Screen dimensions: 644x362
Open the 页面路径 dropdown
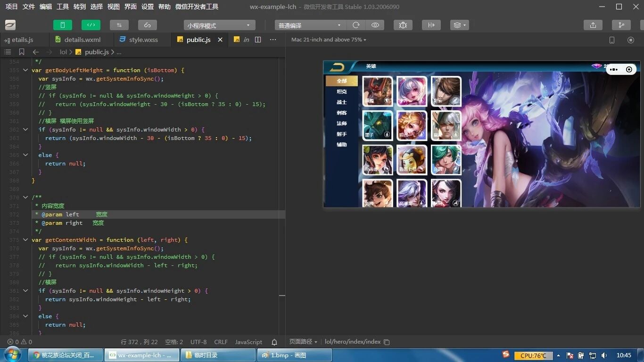[303, 342]
